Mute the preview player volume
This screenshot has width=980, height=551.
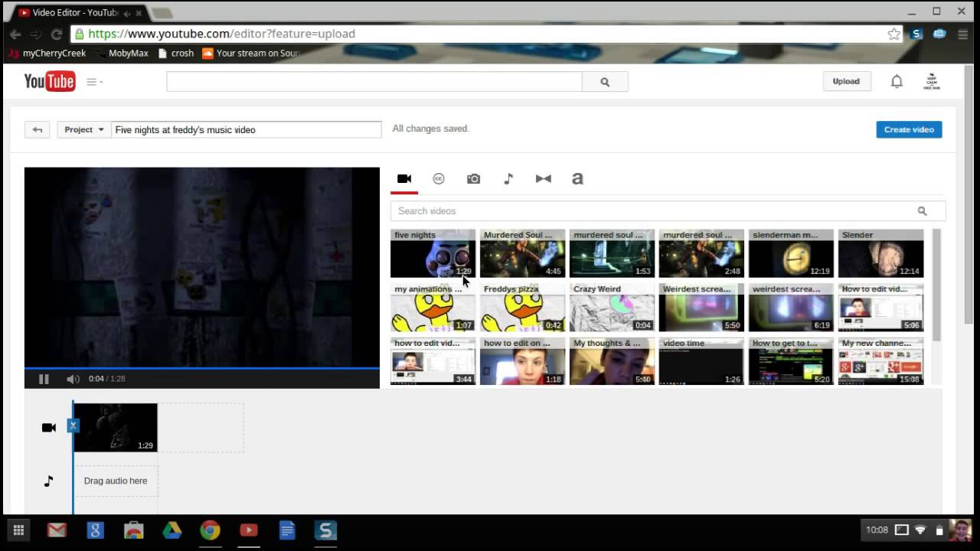(x=73, y=379)
